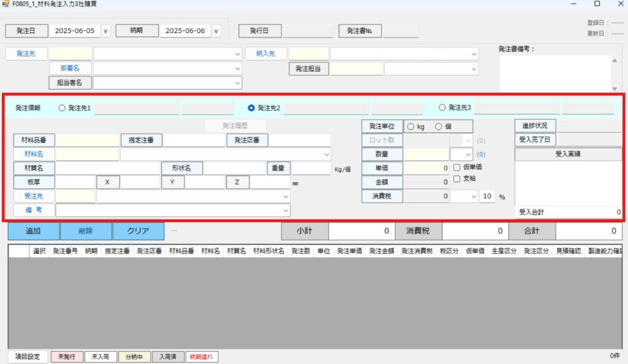Click the 材料品番 input field
The height and width of the screenshot is (364, 628).
(88, 140)
